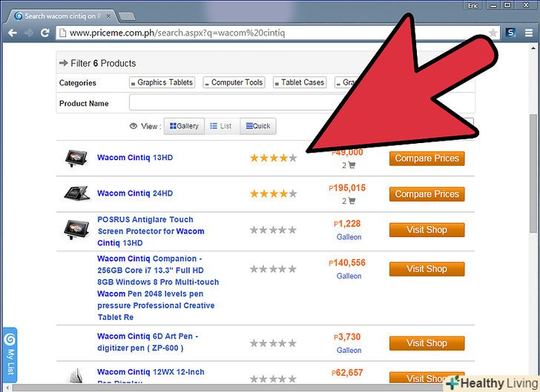
Task: Click the Wacom Cintiq 12WX thumbnail
Action: point(76,376)
